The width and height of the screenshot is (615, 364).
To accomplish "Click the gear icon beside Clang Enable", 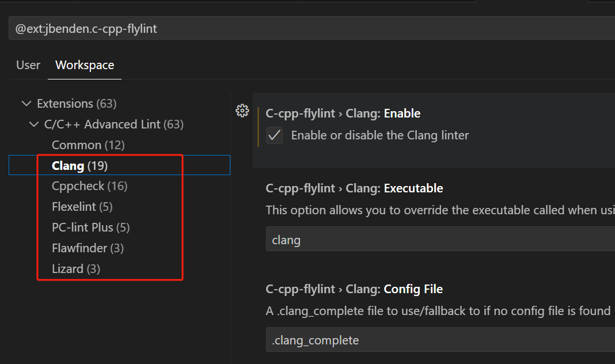I will (242, 111).
